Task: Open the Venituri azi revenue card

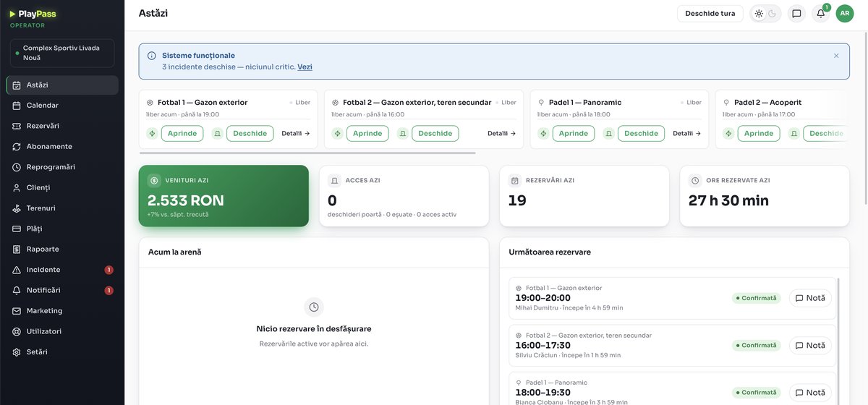Action: pos(224,196)
